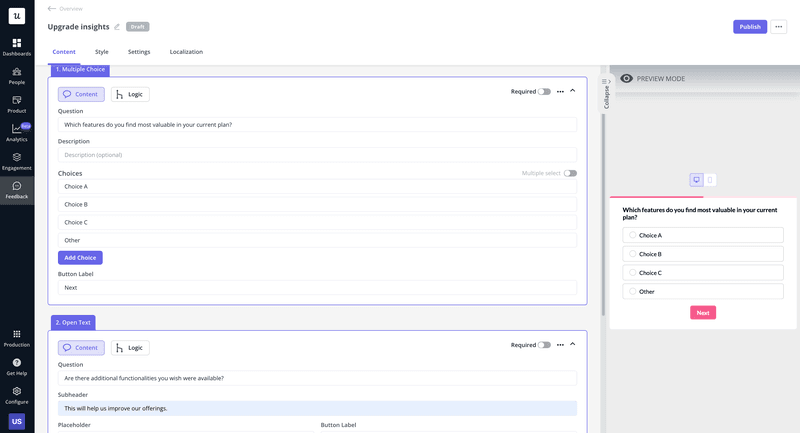Open Dashboards from the sidebar

[17, 44]
